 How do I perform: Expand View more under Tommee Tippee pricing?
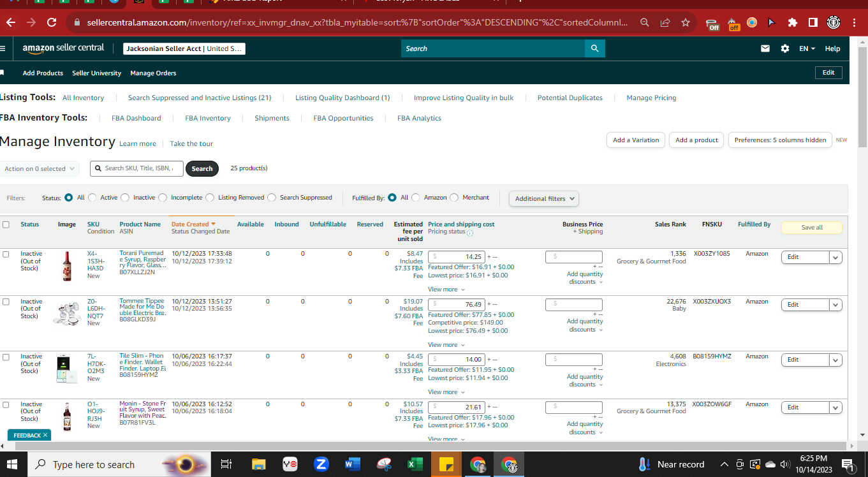446,345
